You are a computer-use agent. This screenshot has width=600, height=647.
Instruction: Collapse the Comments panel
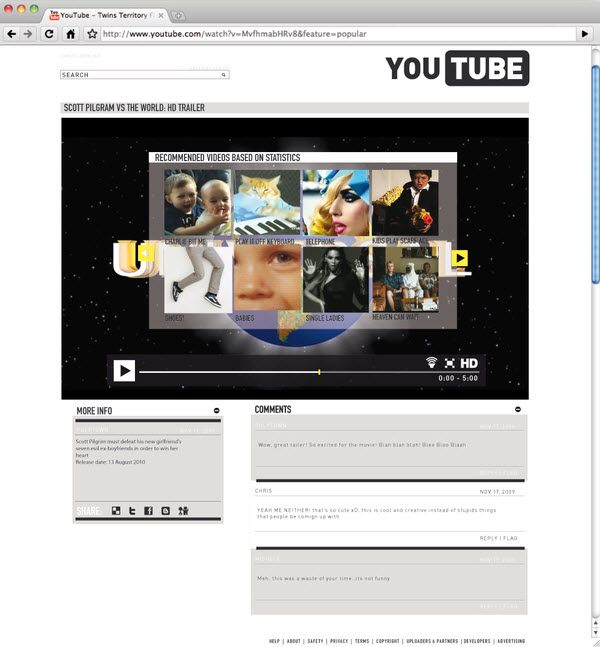[518, 409]
